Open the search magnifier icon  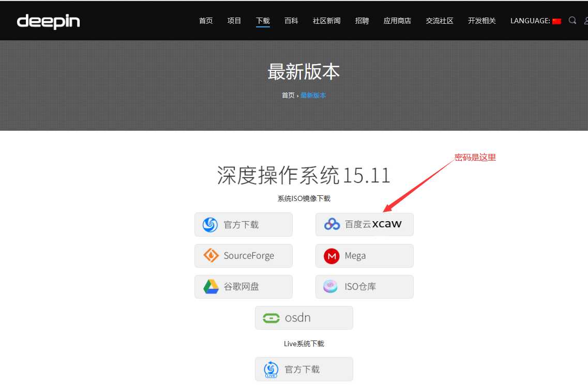coord(572,20)
